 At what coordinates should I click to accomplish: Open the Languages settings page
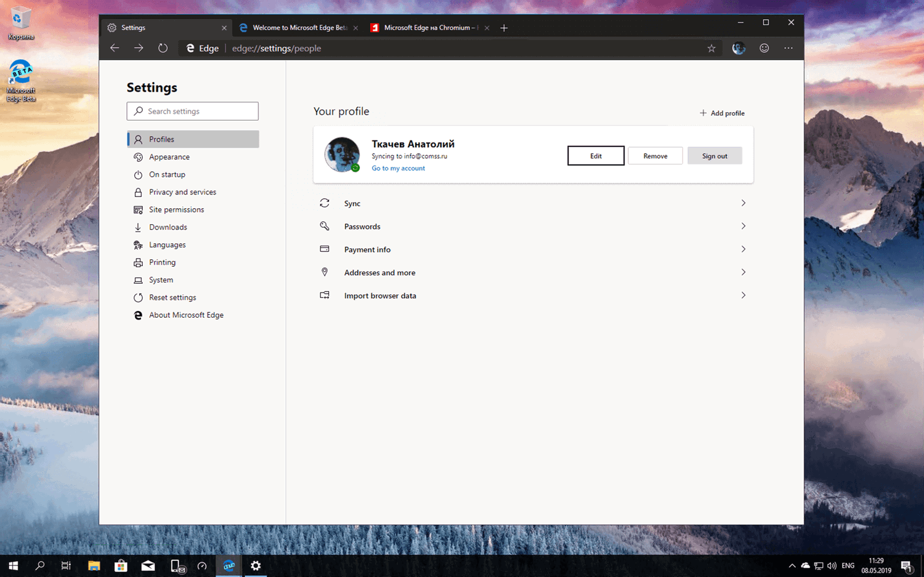[193, 244]
